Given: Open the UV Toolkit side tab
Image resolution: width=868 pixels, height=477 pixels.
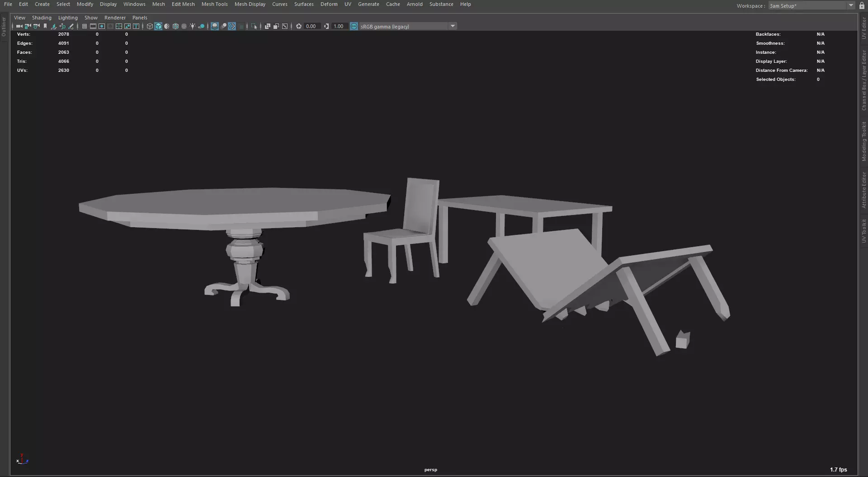Looking at the screenshot, I should pos(863,231).
